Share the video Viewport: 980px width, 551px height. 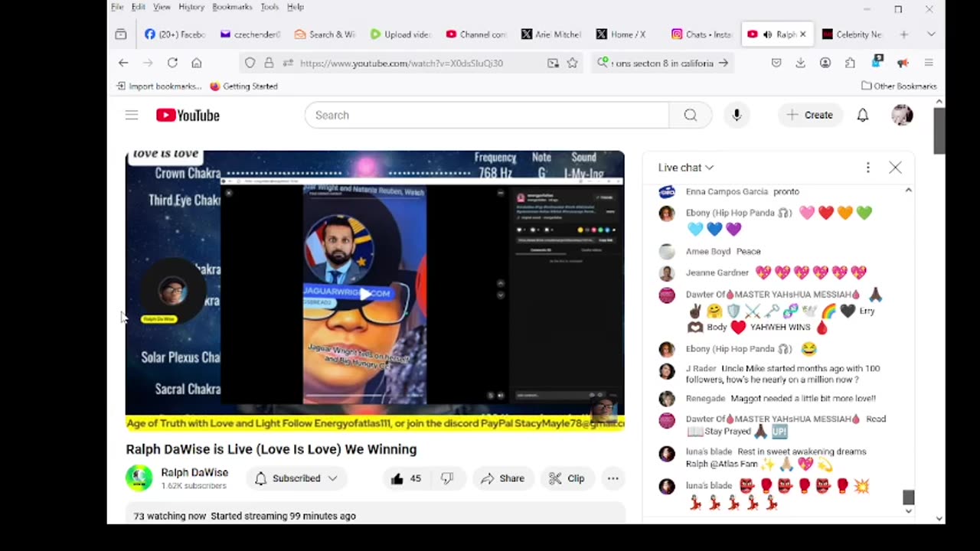tap(502, 478)
